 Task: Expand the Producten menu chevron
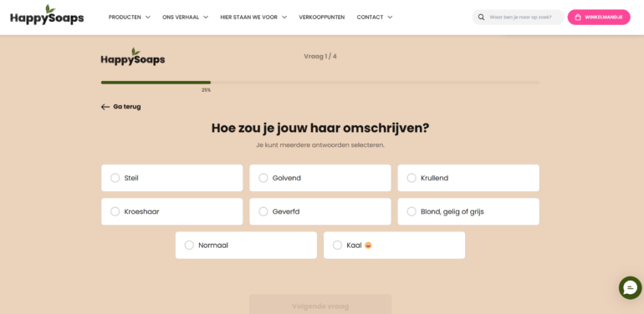[148, 18]
